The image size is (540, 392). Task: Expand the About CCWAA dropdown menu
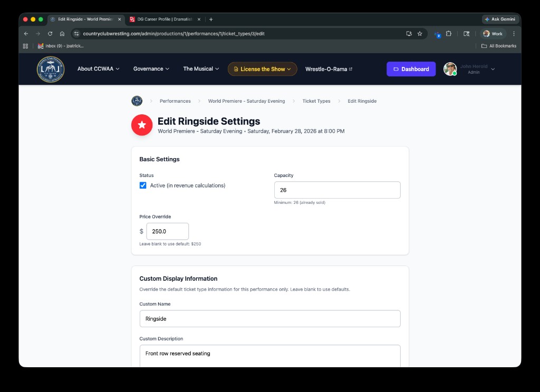(98, 69)
